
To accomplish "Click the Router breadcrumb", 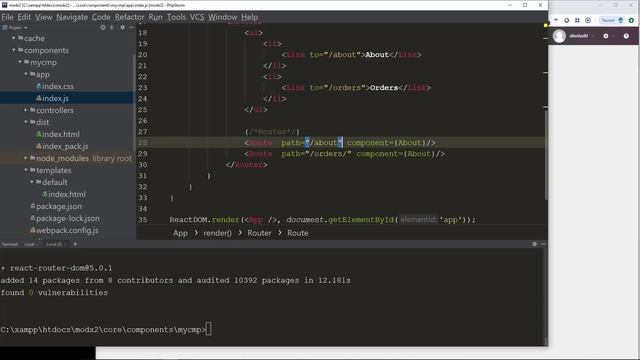I will click(x=259, y=233).
